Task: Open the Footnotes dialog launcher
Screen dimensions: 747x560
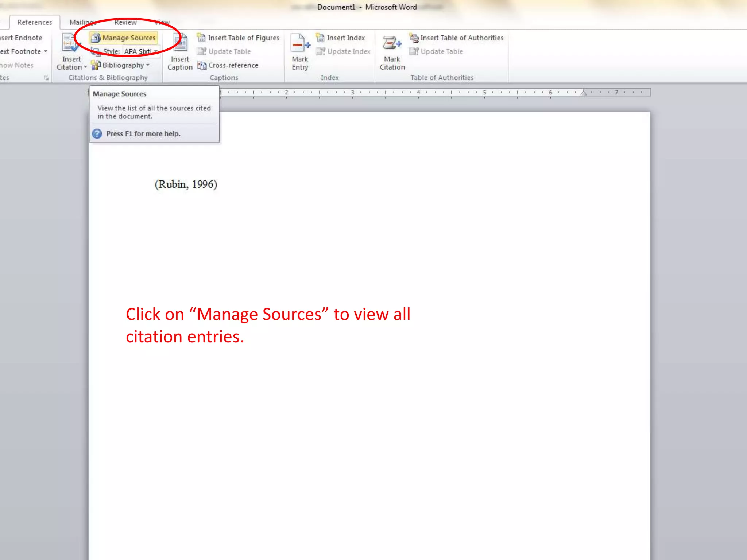Action: [x=46, y=78]
